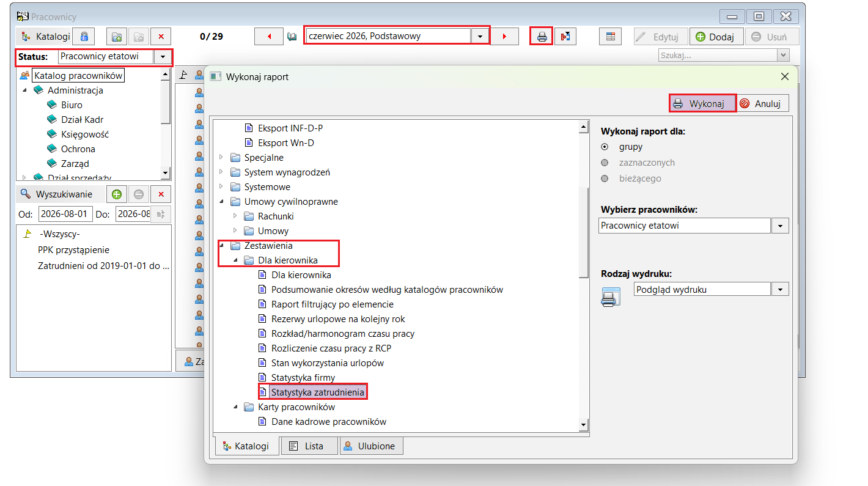
Task: Collapse the Karty pracowników folder
Action: tap(235, 407)
